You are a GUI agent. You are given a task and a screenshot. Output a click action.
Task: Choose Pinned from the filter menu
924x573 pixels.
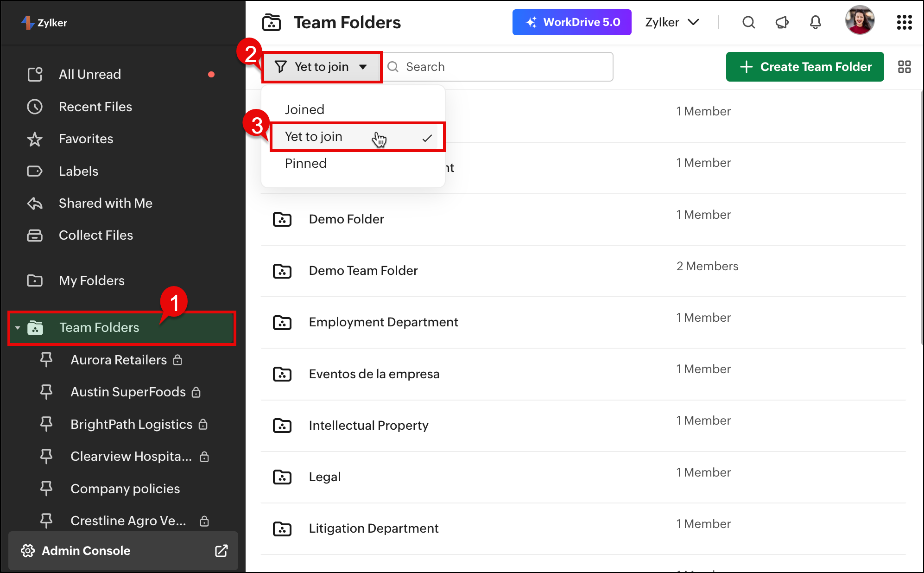pos(305,163)
